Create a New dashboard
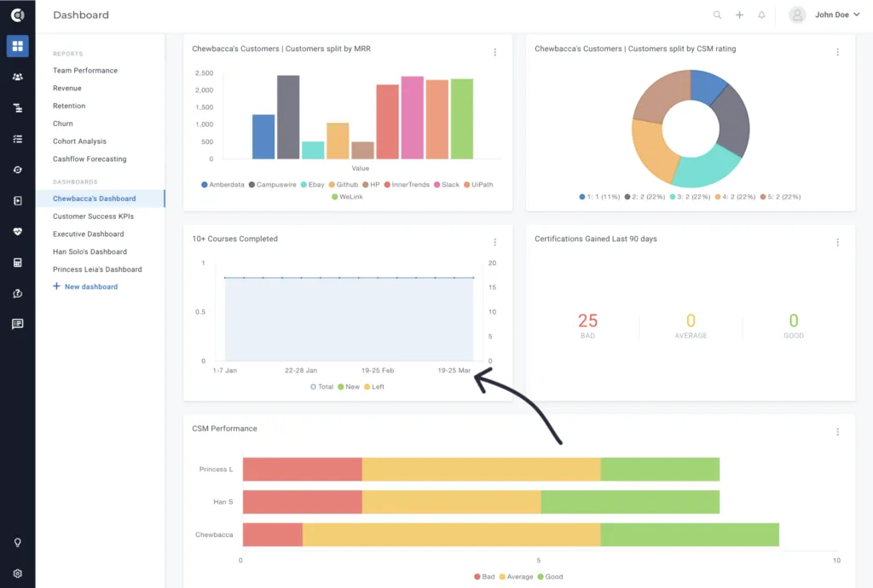Image resolution: width=873 pixels, height=588 pixels. coord(85,286)
